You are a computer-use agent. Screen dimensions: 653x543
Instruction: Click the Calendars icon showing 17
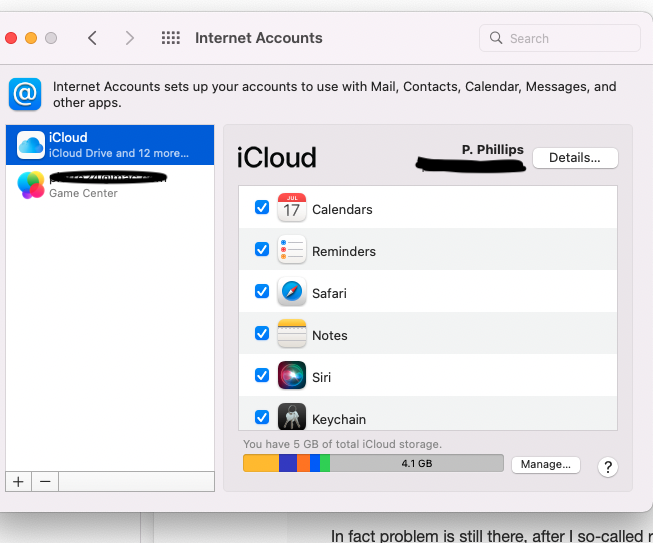tap(292, 207)
